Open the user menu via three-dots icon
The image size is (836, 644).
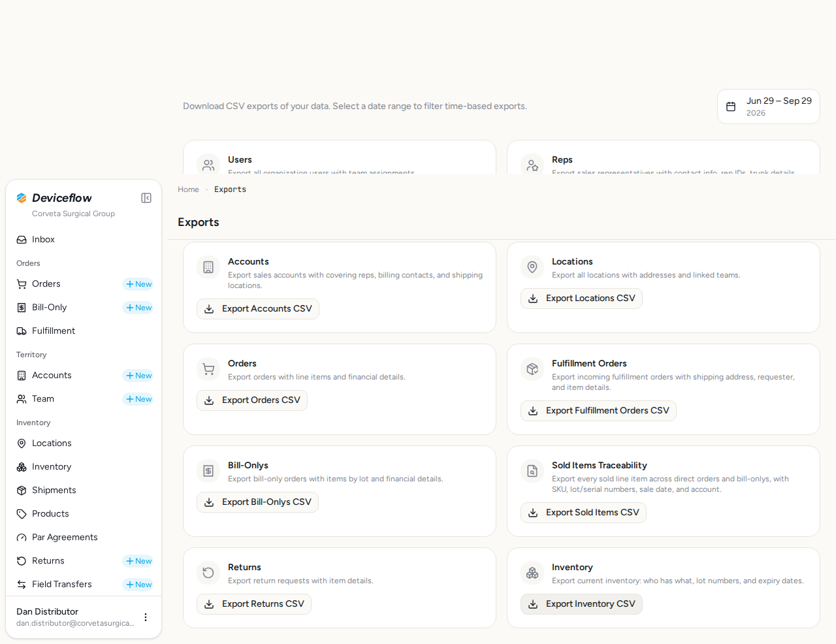[x=146, y=617]
